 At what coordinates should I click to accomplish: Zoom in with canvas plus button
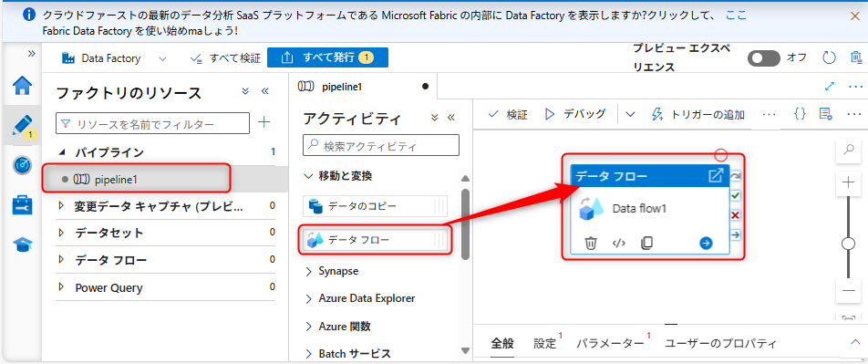pyautogui.click(x=848, y=182)
